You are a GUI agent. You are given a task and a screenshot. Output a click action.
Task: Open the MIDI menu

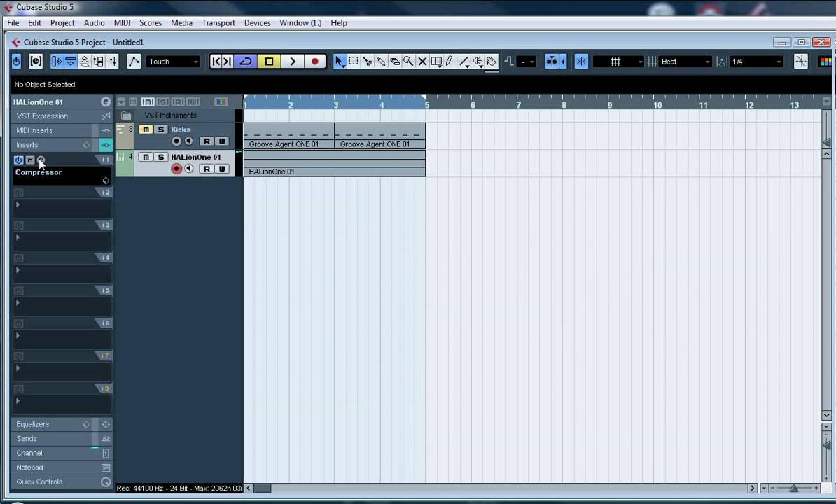pos(122,23)
